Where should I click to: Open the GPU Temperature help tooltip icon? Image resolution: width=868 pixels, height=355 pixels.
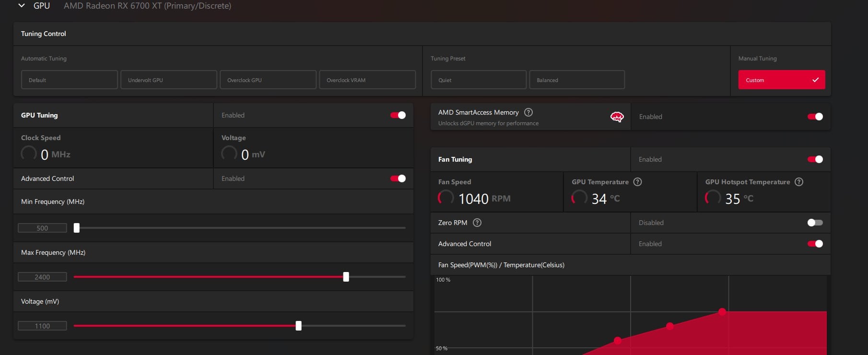(638, 182)
